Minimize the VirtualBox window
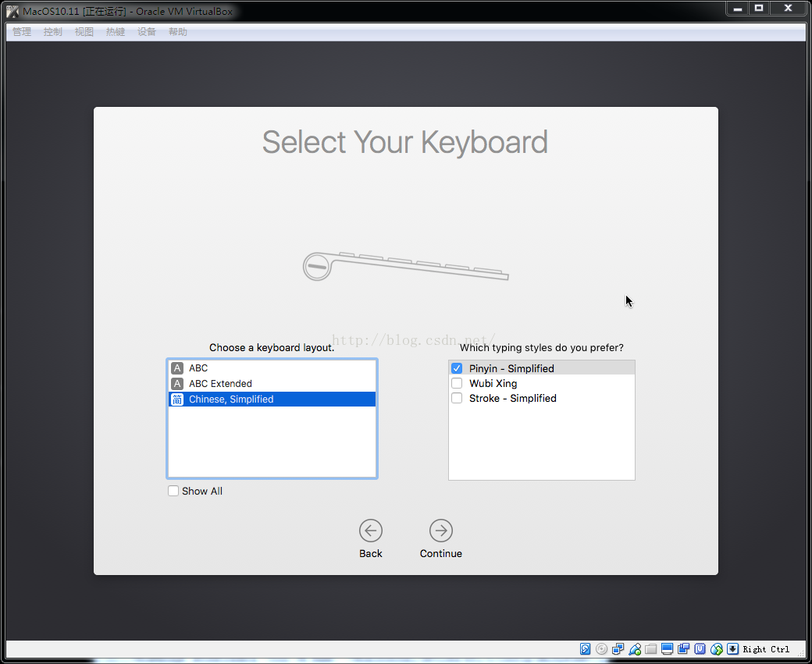812x664 pixels. (x=738, y=9)
